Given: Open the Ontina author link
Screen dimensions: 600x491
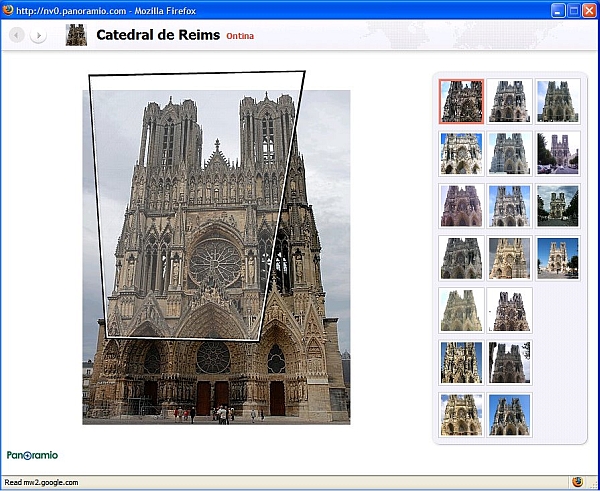Looking at the screenshot, I should (x=240, y=36).
